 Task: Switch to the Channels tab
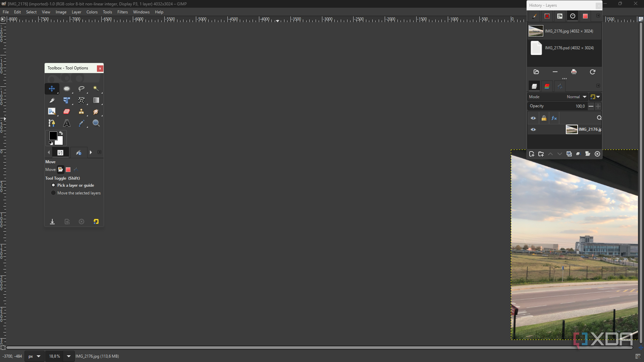[x=547, y=86]
